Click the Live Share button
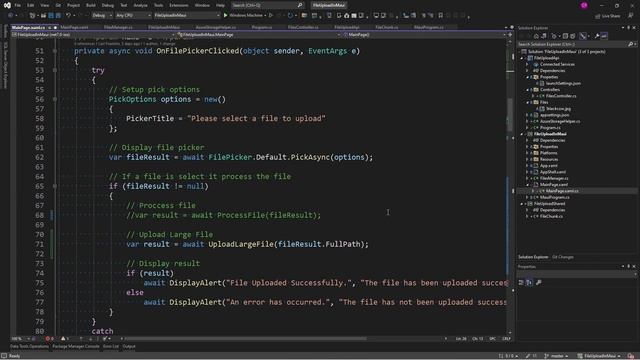 point(607,16)
